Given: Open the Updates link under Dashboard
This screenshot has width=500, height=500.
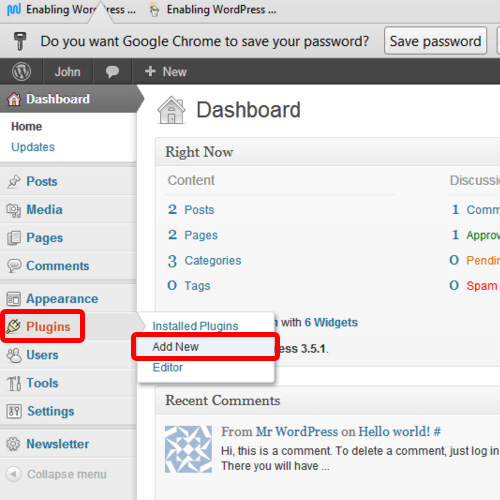Looking at the screenshot, I should click(x=33, y=147).
